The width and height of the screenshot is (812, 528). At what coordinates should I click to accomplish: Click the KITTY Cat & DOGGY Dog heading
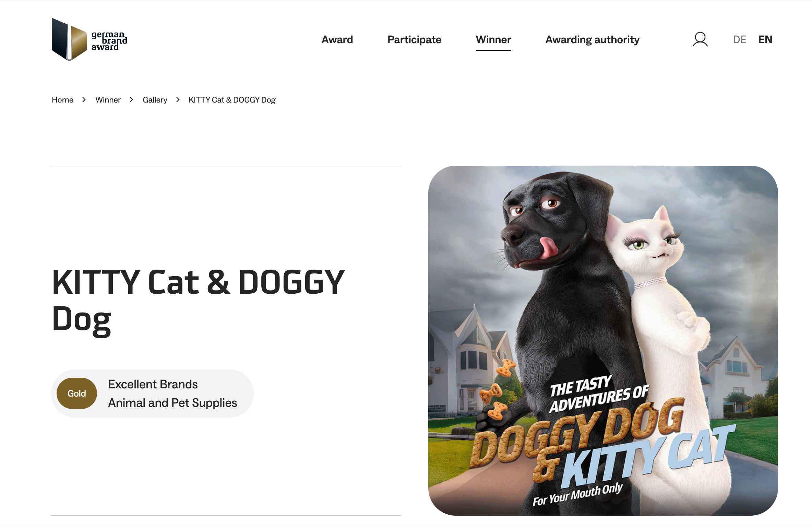198,300
